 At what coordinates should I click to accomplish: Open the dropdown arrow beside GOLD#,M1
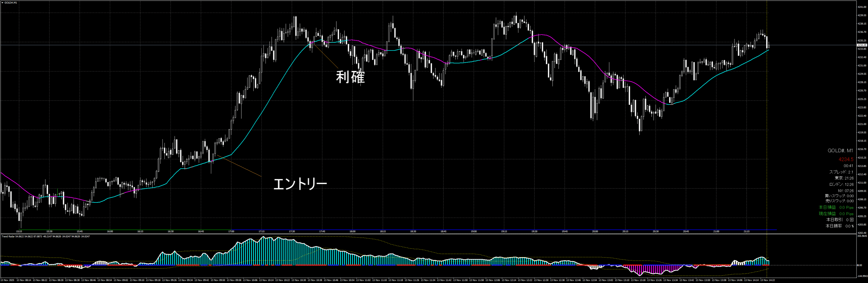(2, 3)
